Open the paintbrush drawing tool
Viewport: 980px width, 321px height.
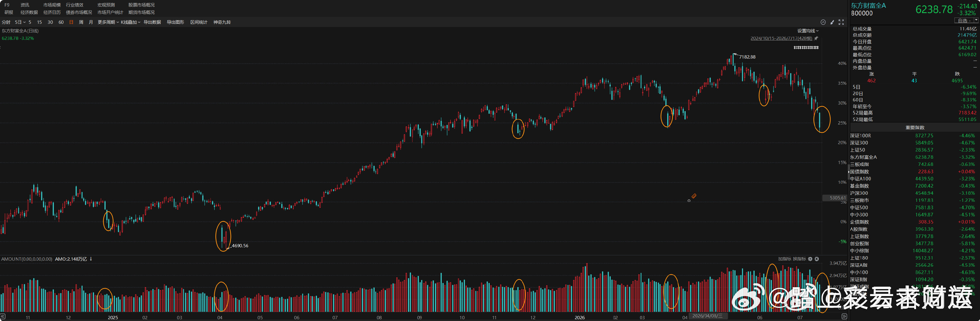[832, 22]
